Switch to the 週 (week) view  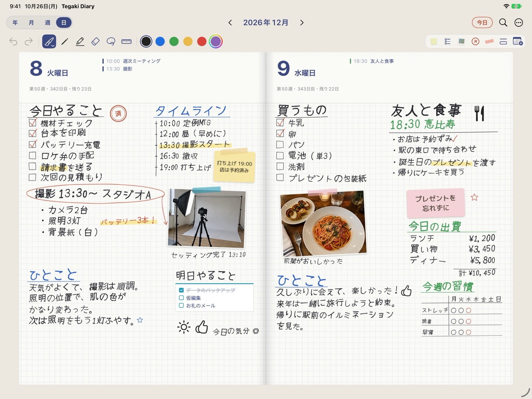point(48,23)
